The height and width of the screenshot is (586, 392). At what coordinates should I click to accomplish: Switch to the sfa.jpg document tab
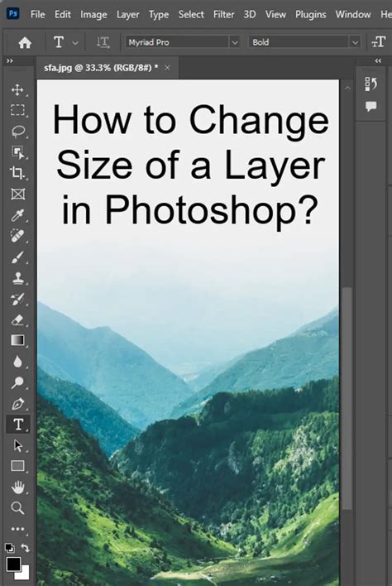[x=101, y=68]
